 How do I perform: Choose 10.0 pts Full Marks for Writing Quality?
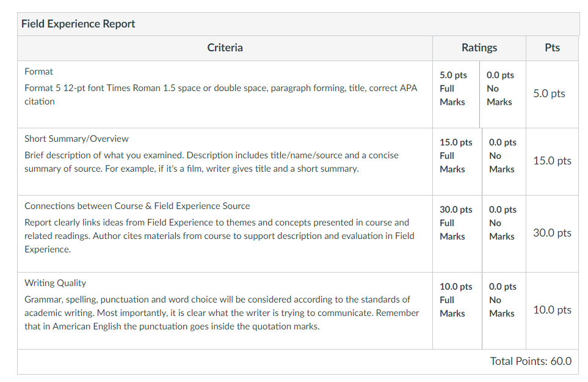tap(457, 310)
